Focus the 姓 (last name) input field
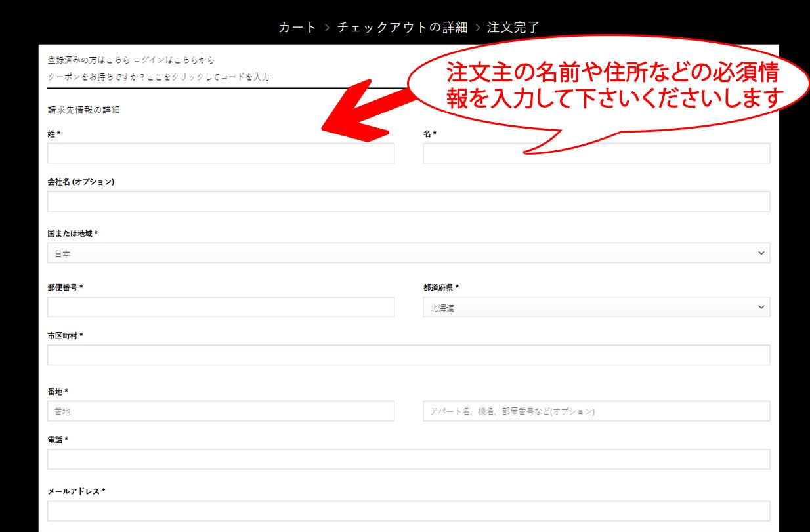The image size is (810, 532). (x=221, y=153)
